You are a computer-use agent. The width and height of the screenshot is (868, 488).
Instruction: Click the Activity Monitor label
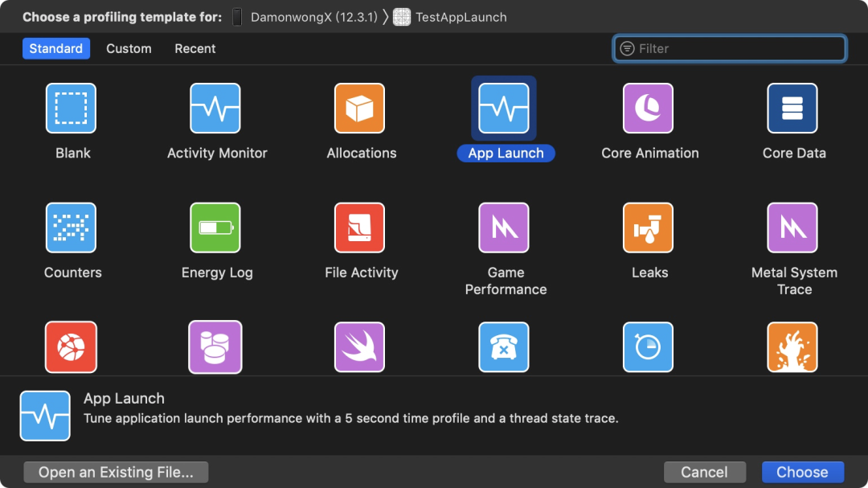(x=217, y=153)
